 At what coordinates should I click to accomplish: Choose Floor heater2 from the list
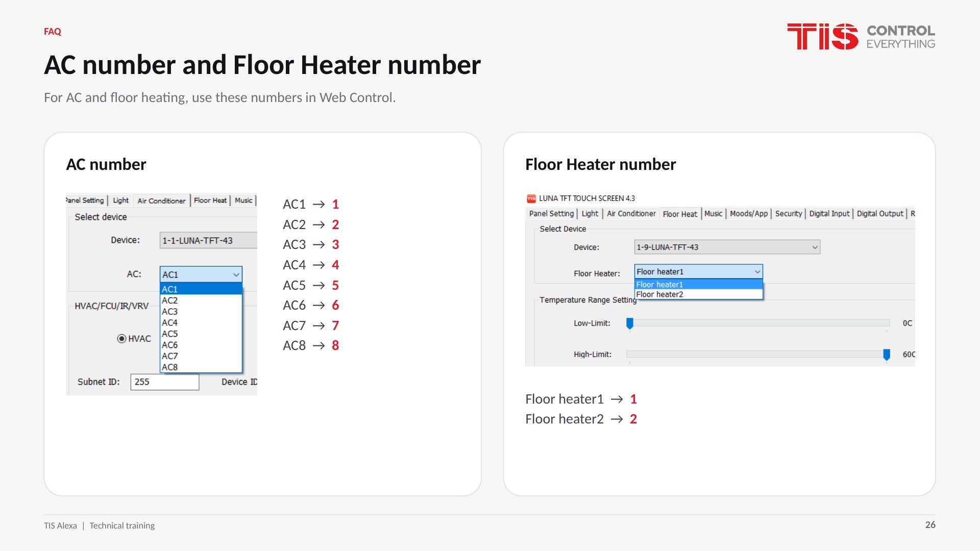[698, 294]
